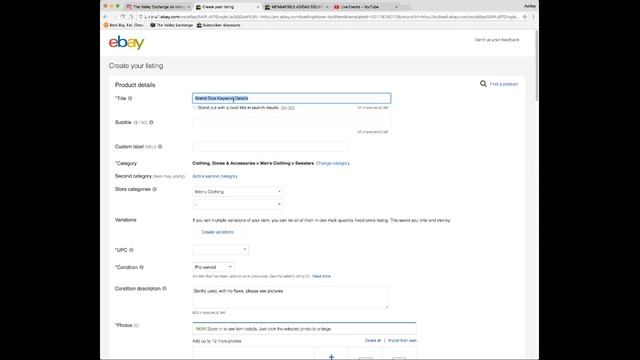The height and width of the screenshot is (360, 640).
Task: Open The Valley Exchange bookmark
Action: [x=171, y=25]
